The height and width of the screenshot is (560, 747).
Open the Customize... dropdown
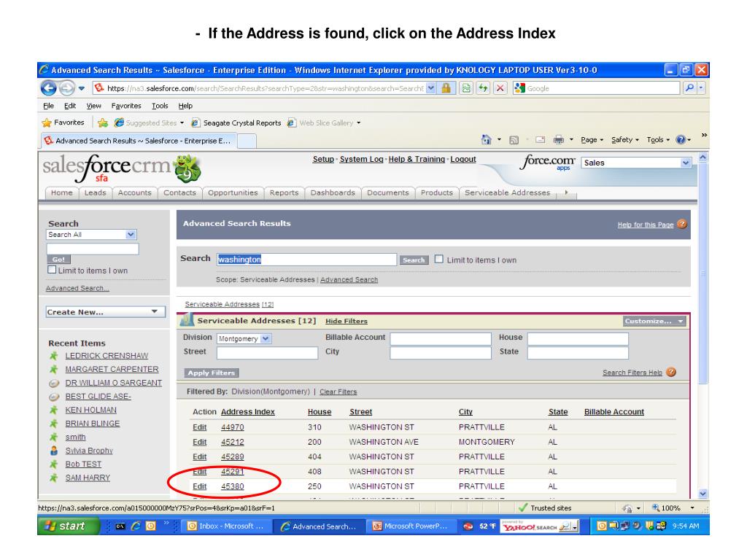(654, 321)
